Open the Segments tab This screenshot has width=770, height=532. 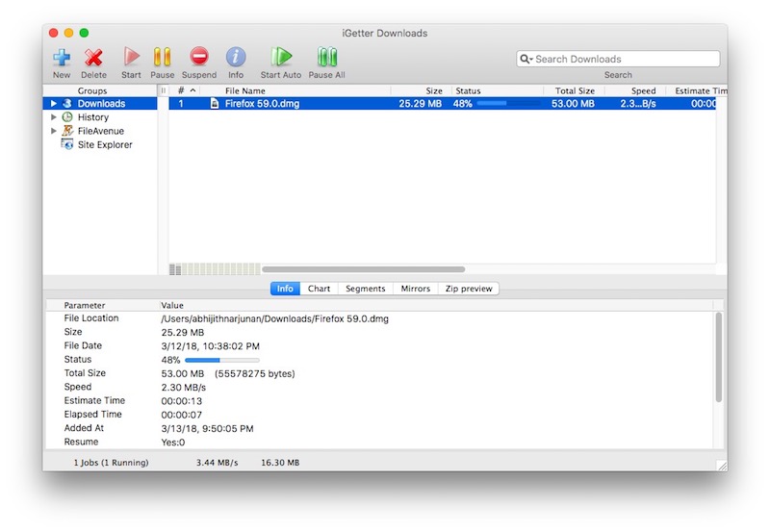click(366, 289)
